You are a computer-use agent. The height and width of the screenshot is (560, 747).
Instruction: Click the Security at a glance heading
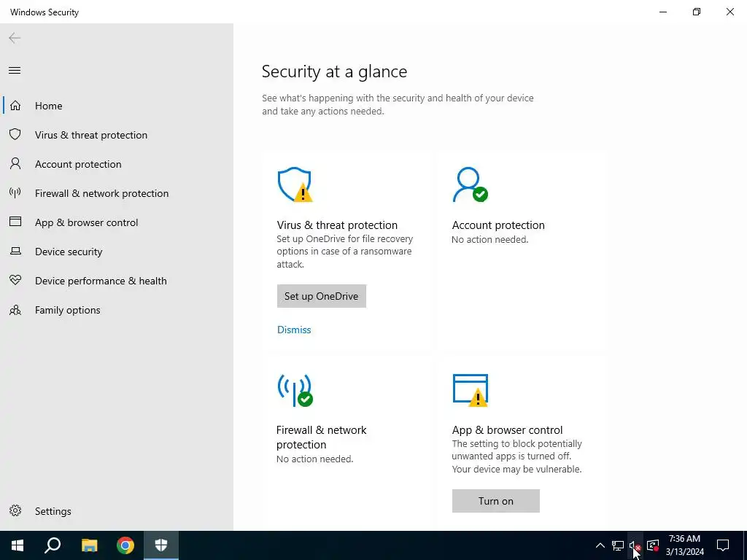pos(334,71)
